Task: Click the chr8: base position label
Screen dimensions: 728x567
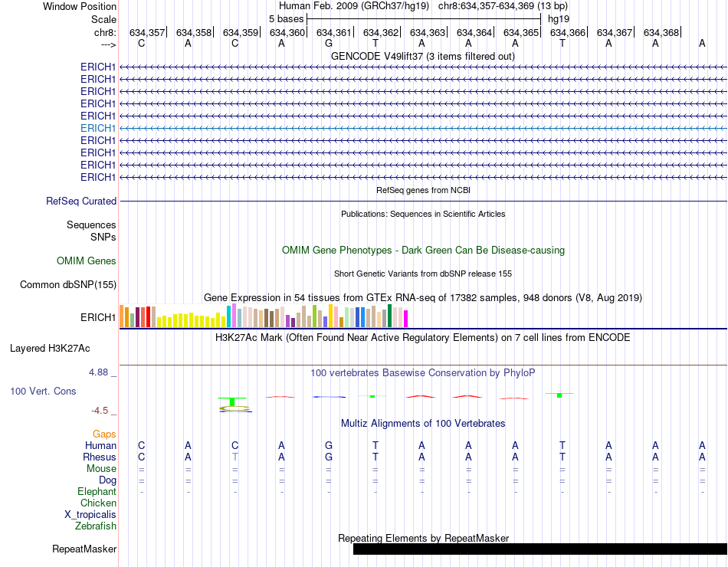Action: pos(105,32)
